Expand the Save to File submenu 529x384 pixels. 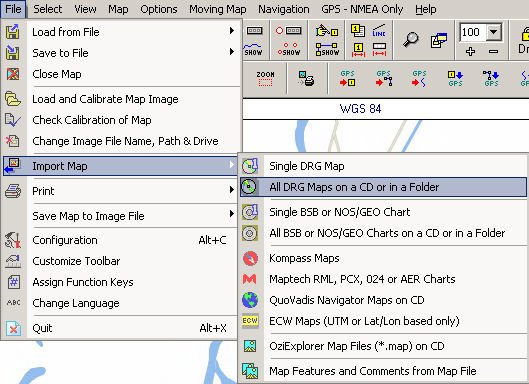[121, 53]
